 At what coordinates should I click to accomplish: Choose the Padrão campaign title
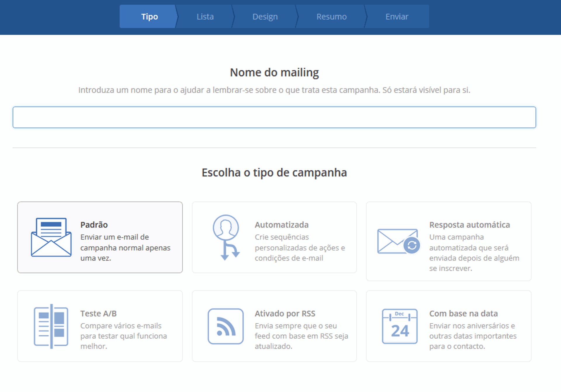point(94,225)
